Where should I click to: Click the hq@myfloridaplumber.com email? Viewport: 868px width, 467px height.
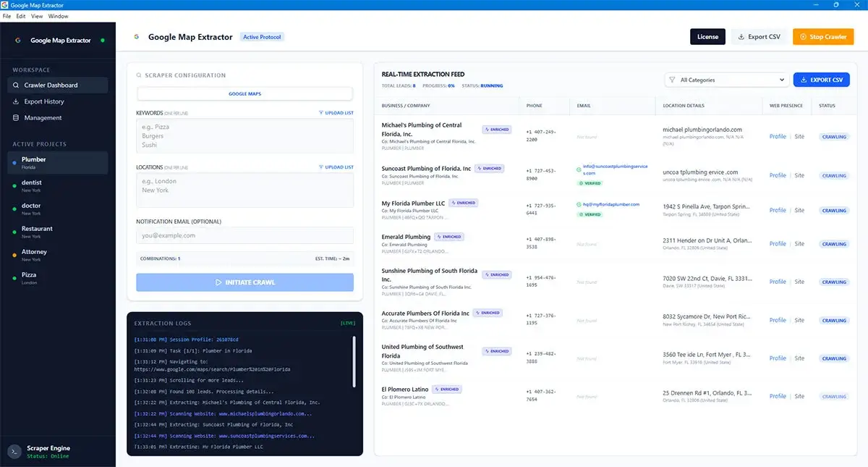pos(611,205)
